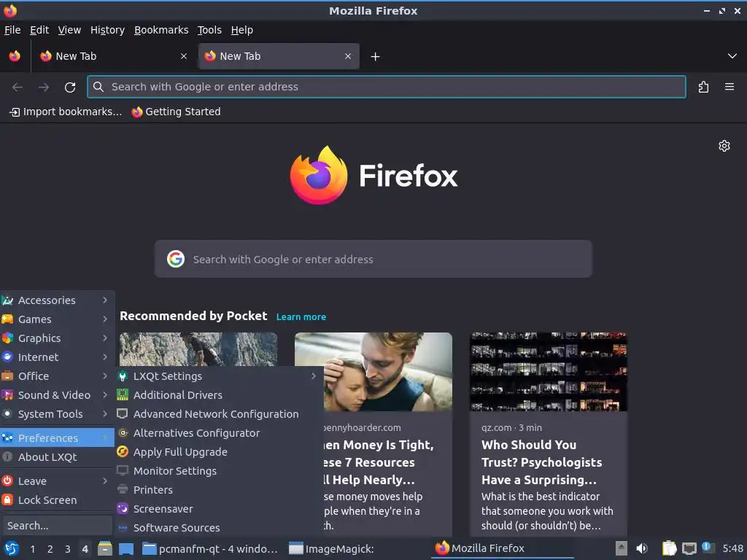Launch Apply Full Upgrade
Screen dimensions: 747x560
tap(219, 451)
